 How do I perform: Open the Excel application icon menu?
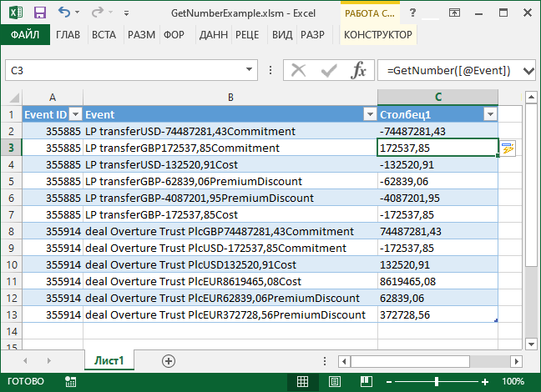16,13
